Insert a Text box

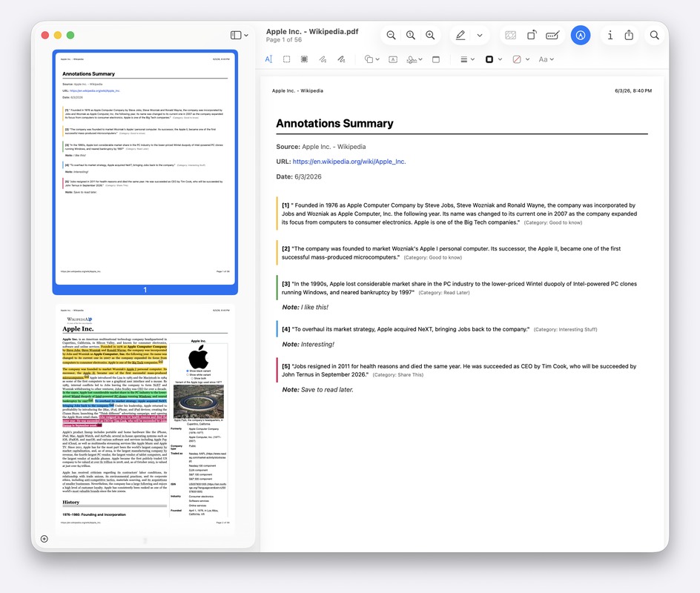click(393, 59)
